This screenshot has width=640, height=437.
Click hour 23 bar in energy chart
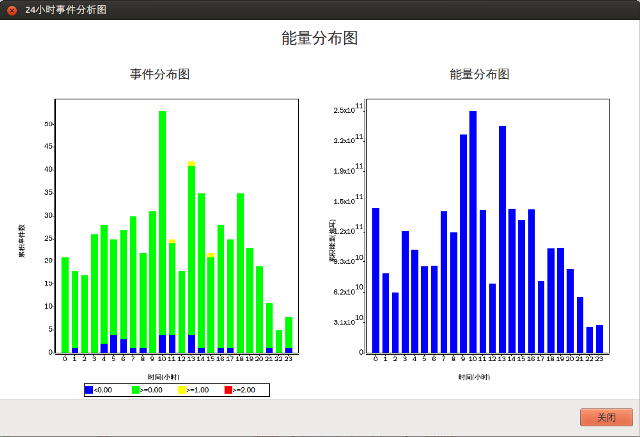click(x=599, y=338)
